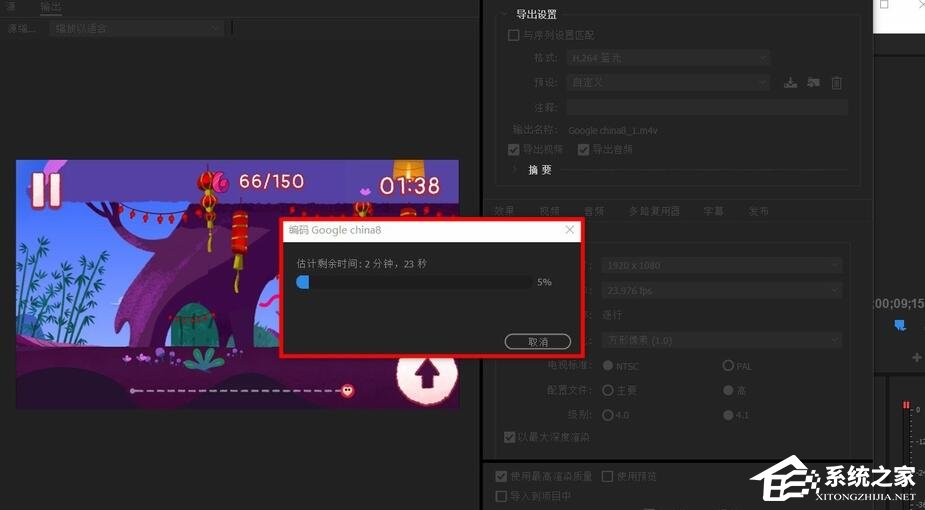This screenshot has width=925, height=510.
Task: Click the save preset icon
Action: pyautogui.click(x=790, y=83)
